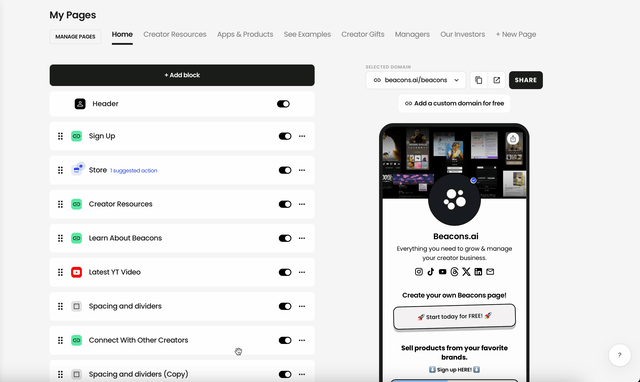Click the Spacing and dividers (Copy) block icon
Viewport: 640px width, 382px height.
(76, 374)
